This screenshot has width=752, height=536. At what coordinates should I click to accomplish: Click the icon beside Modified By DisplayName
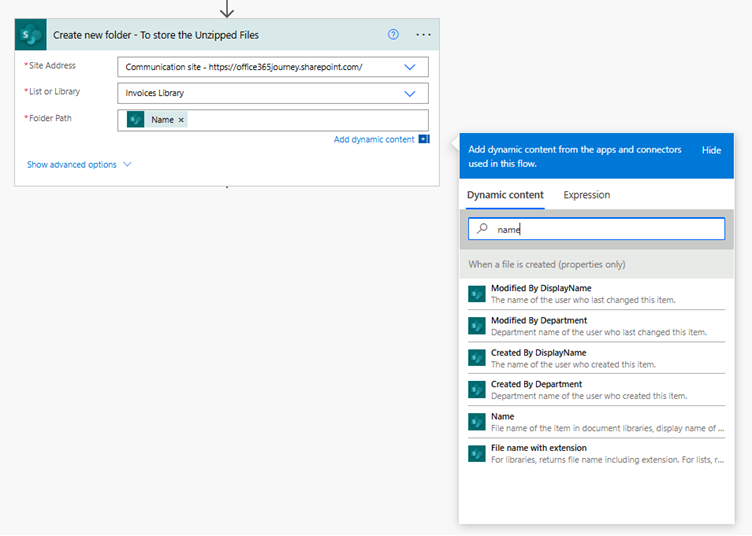[477, 294]
